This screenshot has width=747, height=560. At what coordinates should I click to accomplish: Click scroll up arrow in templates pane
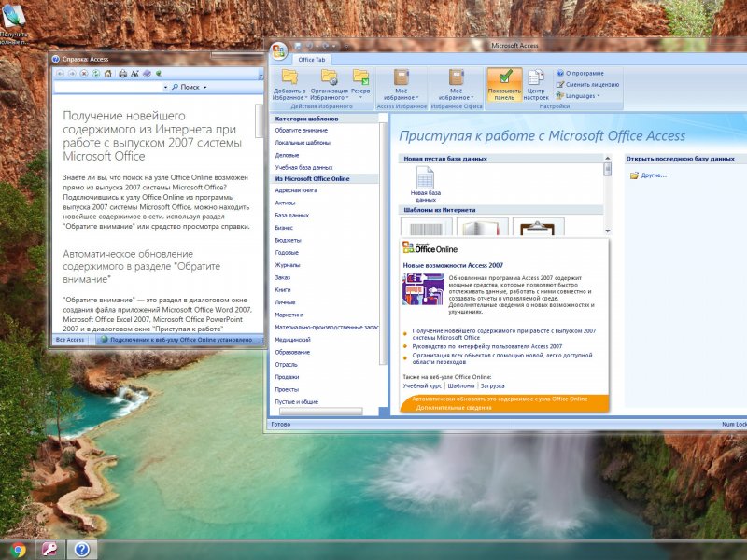[608, 158]
